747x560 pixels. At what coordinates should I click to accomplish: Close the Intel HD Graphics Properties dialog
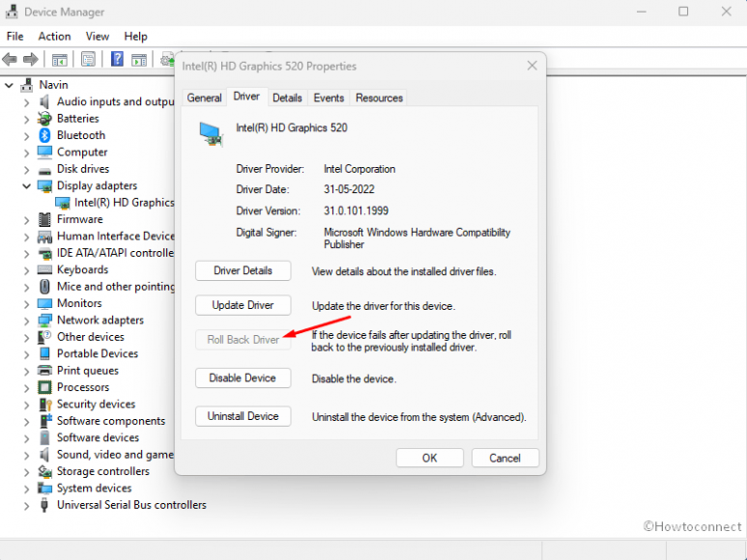[532, 66]
